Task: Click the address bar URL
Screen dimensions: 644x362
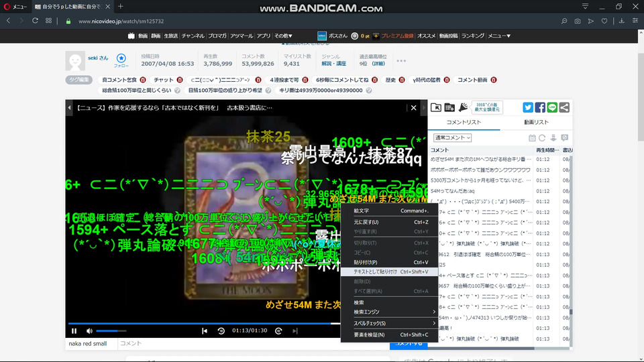Action: pyautogui.click(x=121, y=21)
